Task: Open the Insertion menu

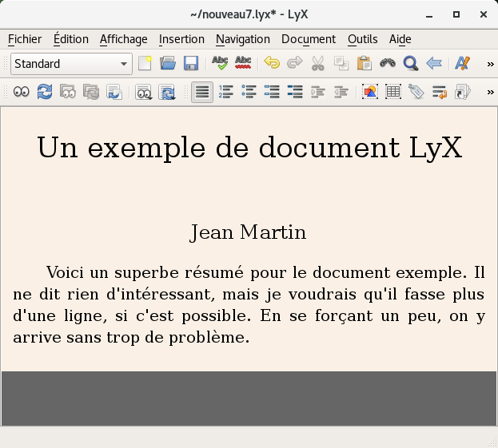Action: coord(181,39)
